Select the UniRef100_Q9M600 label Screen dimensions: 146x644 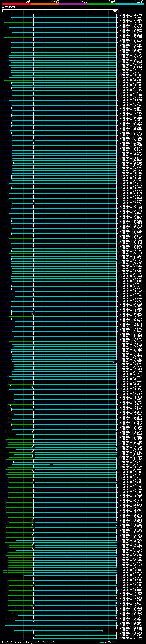click(x=131, y=52)
